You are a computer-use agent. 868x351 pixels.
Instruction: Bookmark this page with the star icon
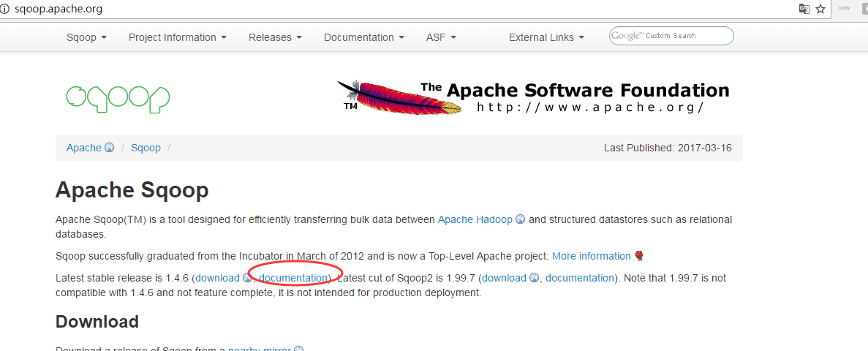coord(820,9)
